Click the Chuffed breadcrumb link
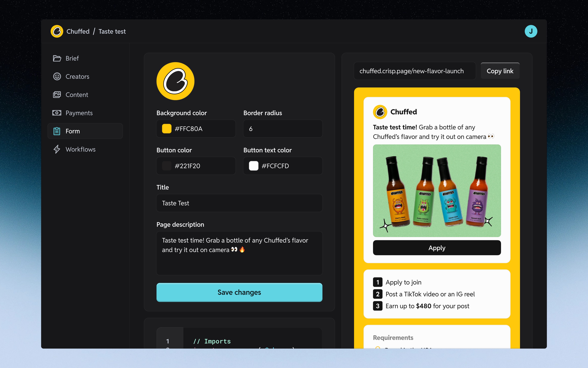Image resolution: width=588 pixels, height=368 pixels. click(x=78, y=31)
